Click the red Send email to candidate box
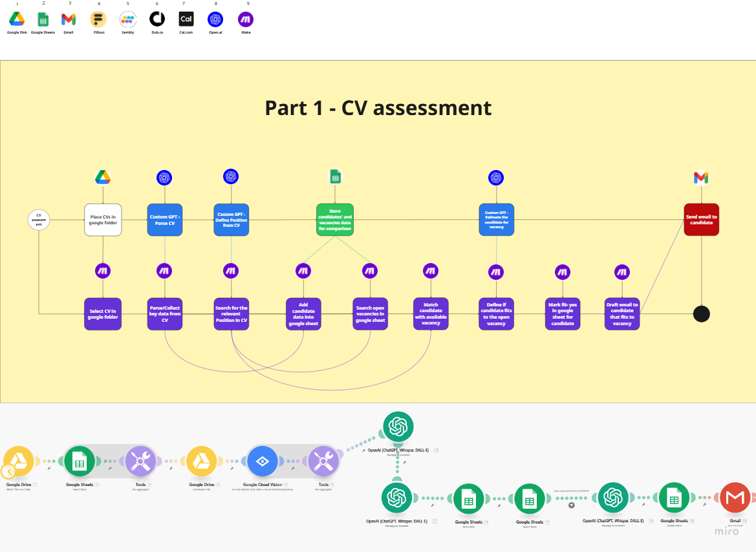 [x=701, y=219]
